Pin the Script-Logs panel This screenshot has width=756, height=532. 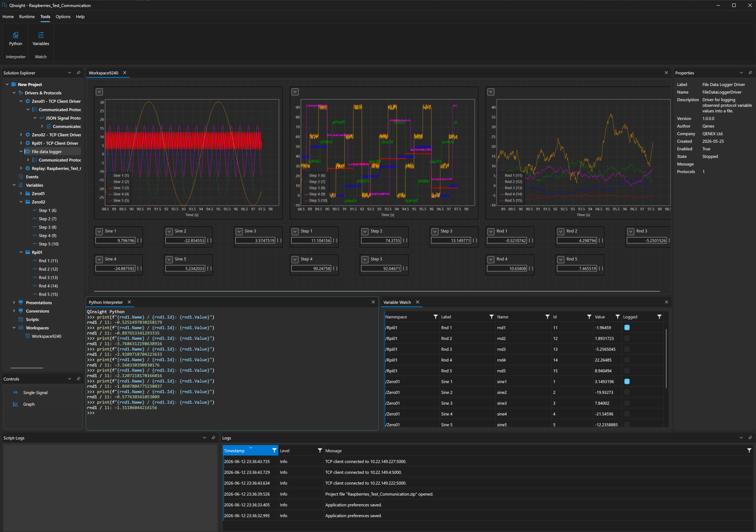[214, 438]
